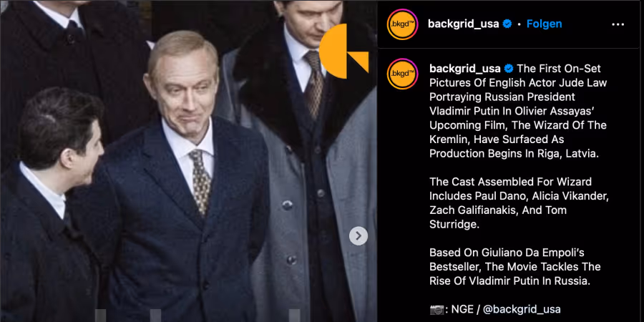
Task: Advance to next photo with carousel arrow
Action: point(358,235)
